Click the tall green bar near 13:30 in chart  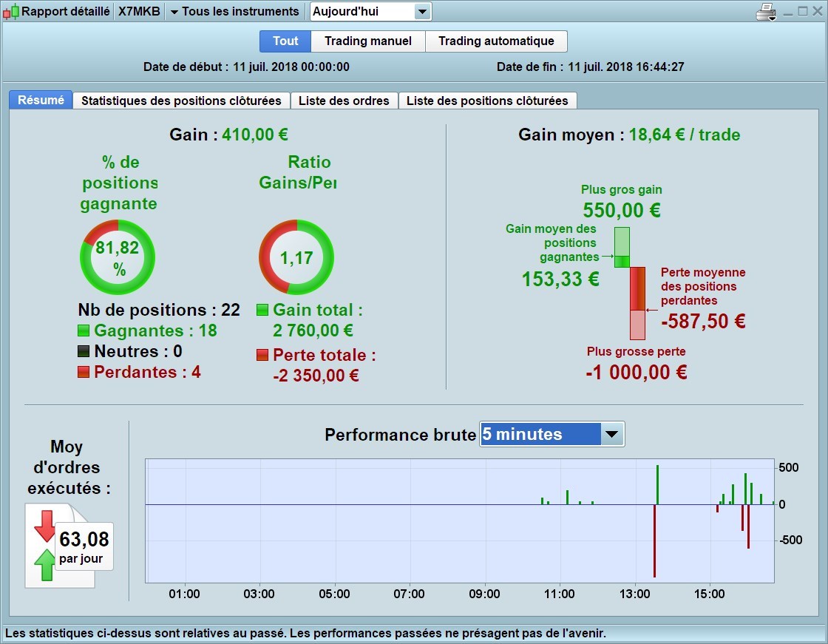pos(657,485)
